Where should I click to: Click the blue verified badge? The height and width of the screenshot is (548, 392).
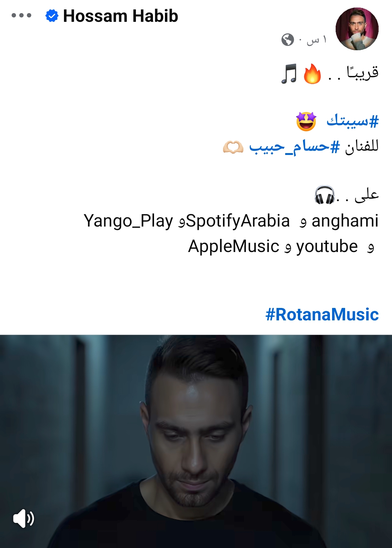(52, 16)
